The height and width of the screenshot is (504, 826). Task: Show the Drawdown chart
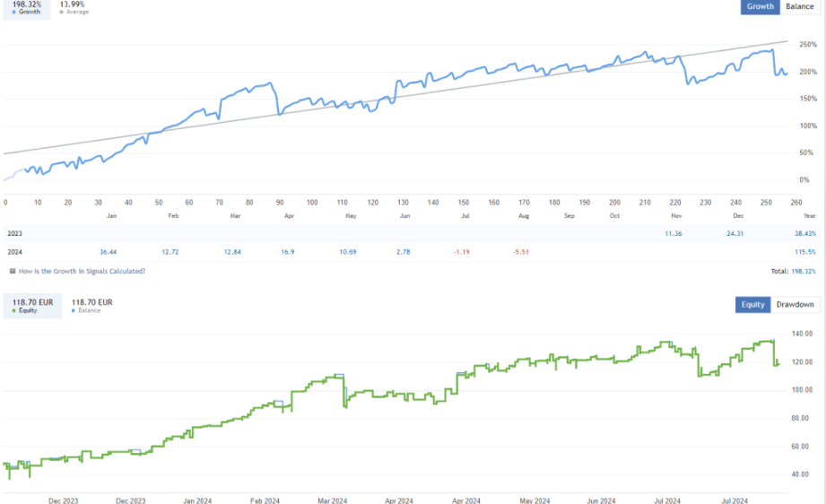click(x=795, y=305)
